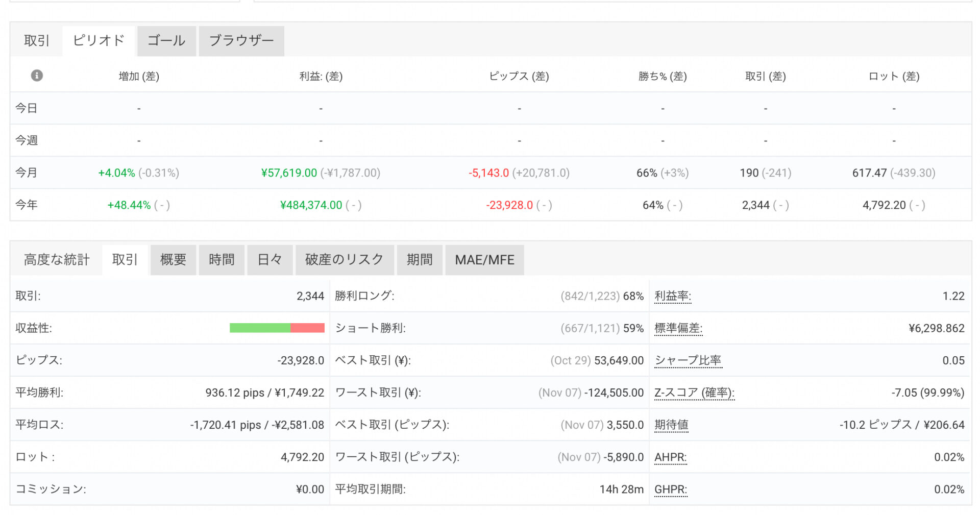Viewport: 980px width, 515px height.
Task: Click the ショート勝利 value 59%
Action: click(x=633, y=328)
